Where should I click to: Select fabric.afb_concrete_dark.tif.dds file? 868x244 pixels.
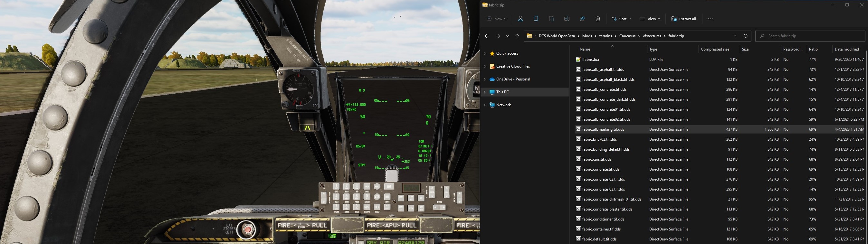(608, 99)
